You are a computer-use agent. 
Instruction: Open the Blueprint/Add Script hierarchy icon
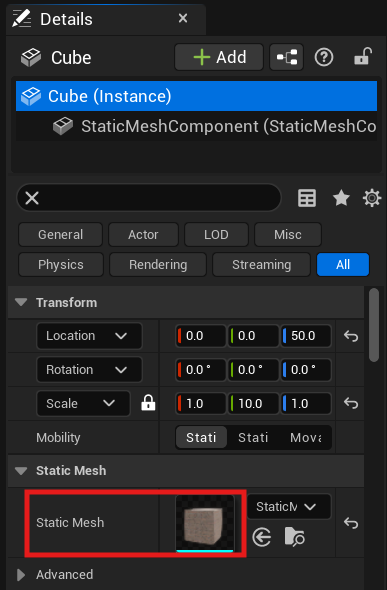[x=287, y=57]
